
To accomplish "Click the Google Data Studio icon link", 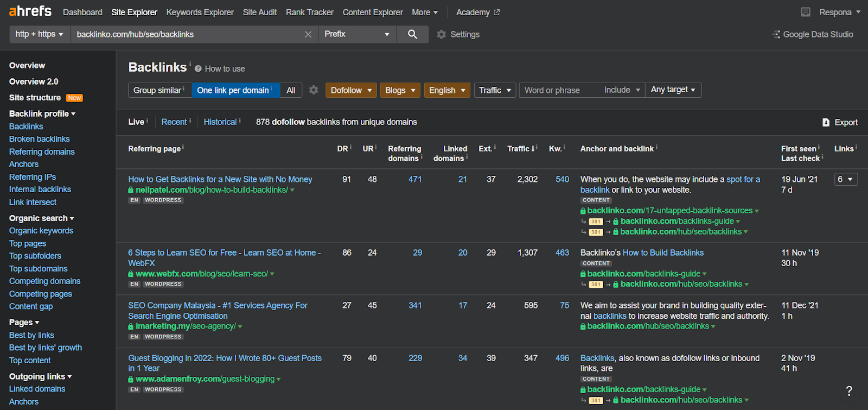I will tap(776, 34).
